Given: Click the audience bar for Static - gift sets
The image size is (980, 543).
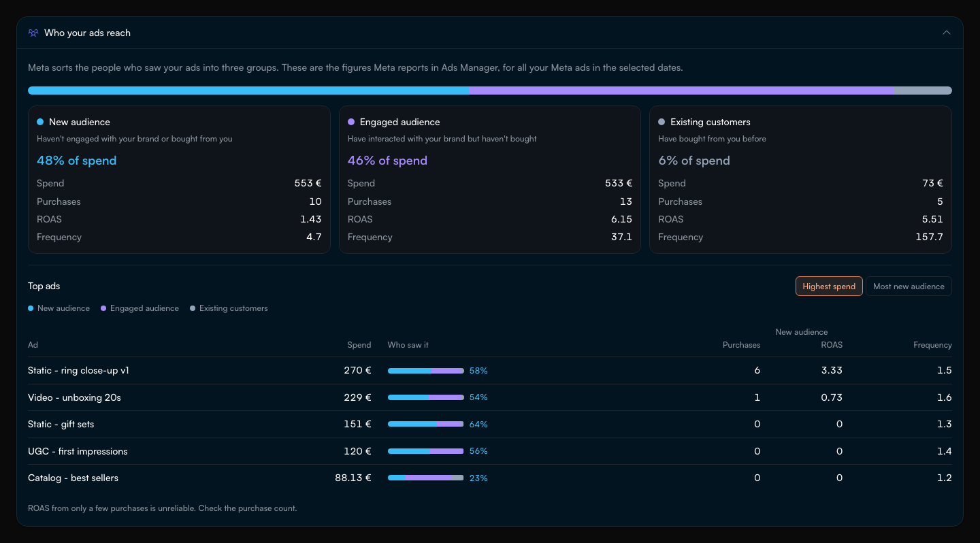Looking at the screenshot, I should [426, 424].
